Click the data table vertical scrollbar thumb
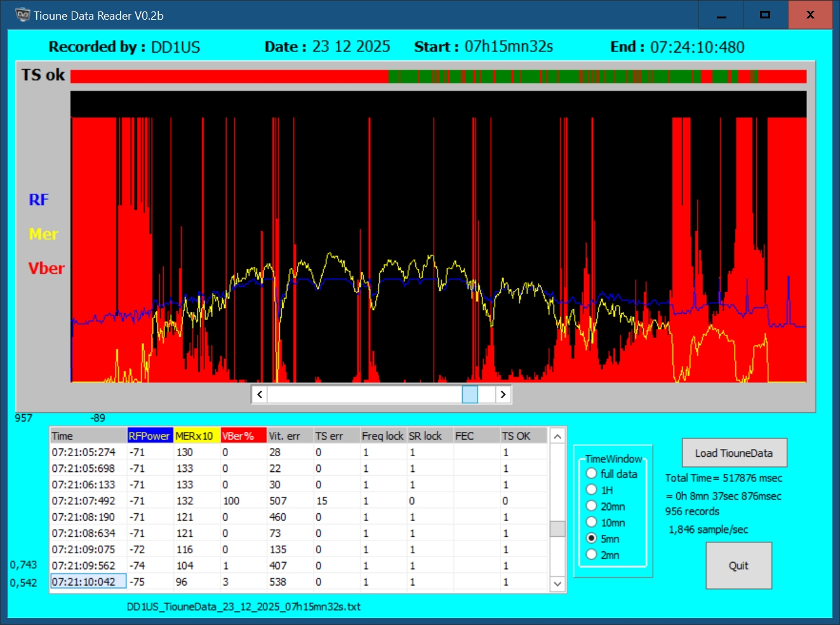This screenshot has width=840, height=625. point(557,529)
